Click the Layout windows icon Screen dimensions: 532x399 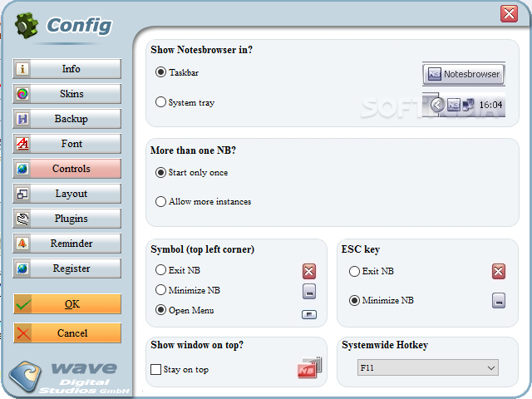[x=22, y=194]
